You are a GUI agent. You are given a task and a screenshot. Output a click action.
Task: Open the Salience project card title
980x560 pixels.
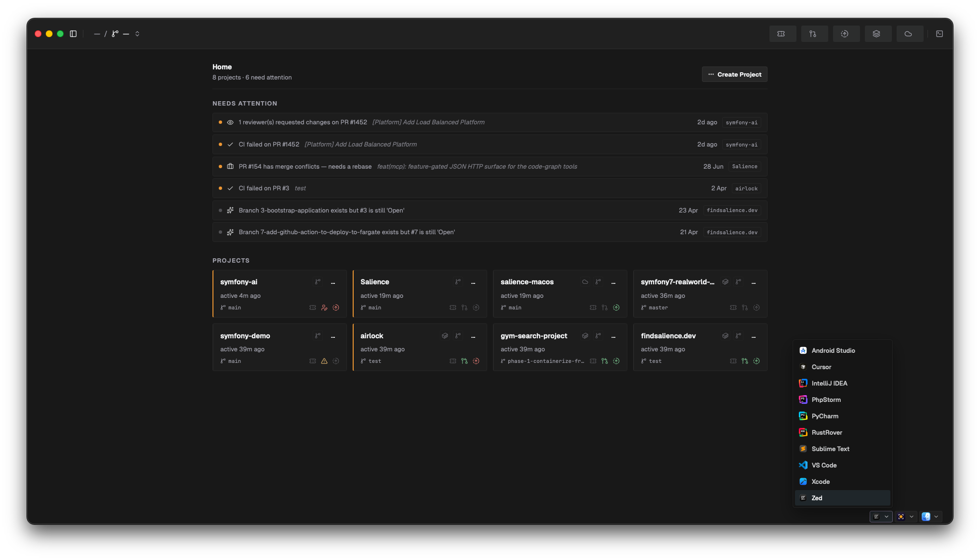pos(374,282)
